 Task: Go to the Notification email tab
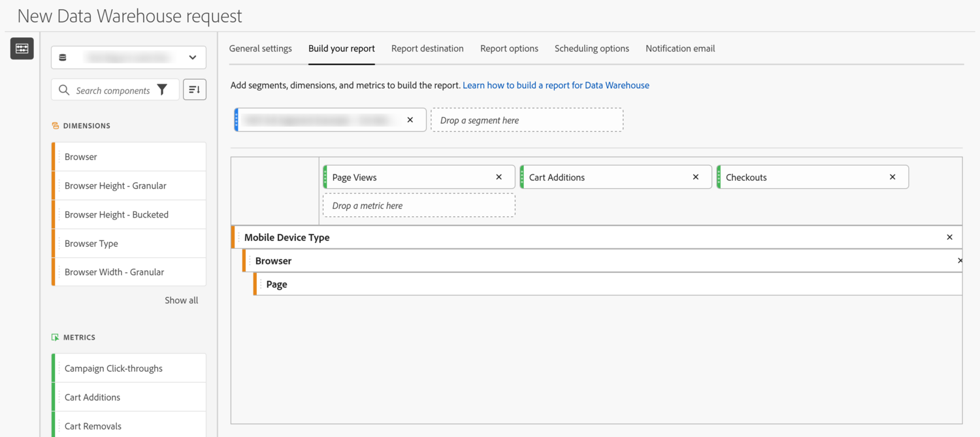click(680, 48)
